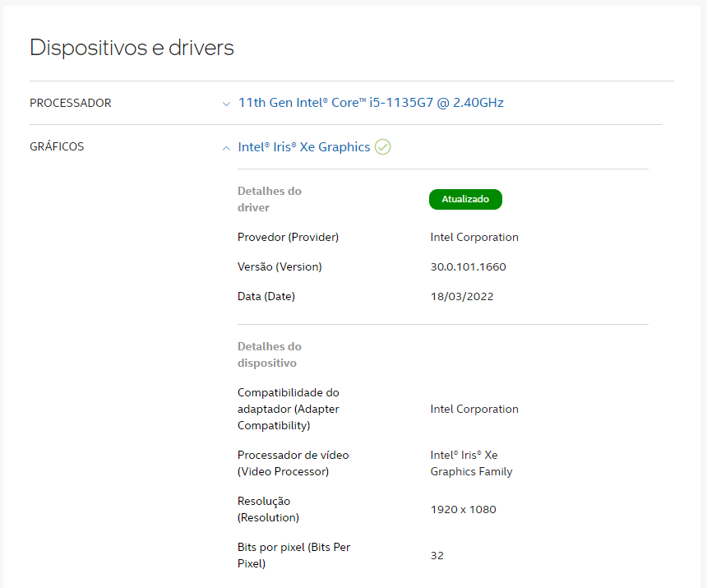Select the Bits por pixel label
The height and width of the screenshot is (588, 707).
pos(293,556)
